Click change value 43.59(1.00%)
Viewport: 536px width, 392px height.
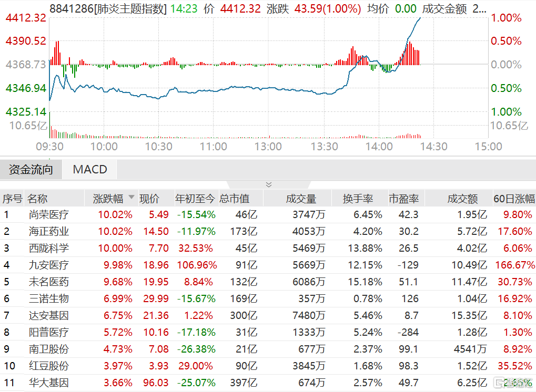tap(328, 8)
